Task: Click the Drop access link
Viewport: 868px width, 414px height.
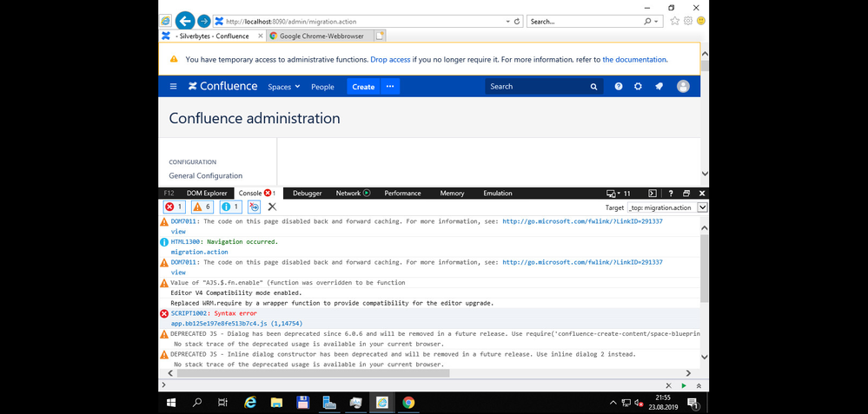Action: pos(390,60)
